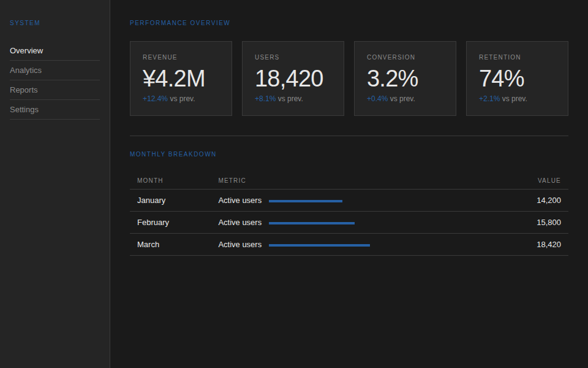Click the REVENUE card label
The height and width of the screenshot is (368, 588).
click(x=160, y=57)
